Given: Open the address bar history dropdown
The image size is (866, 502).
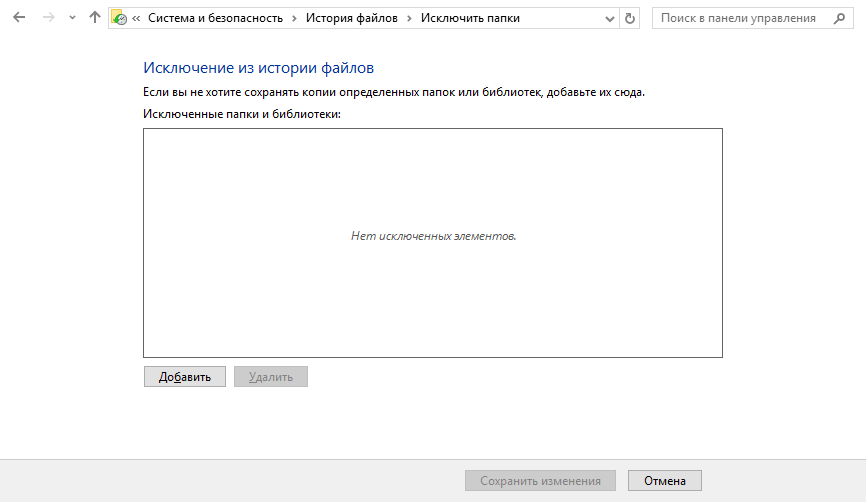Looking at the screenshot, I should [x=610, y=18].
